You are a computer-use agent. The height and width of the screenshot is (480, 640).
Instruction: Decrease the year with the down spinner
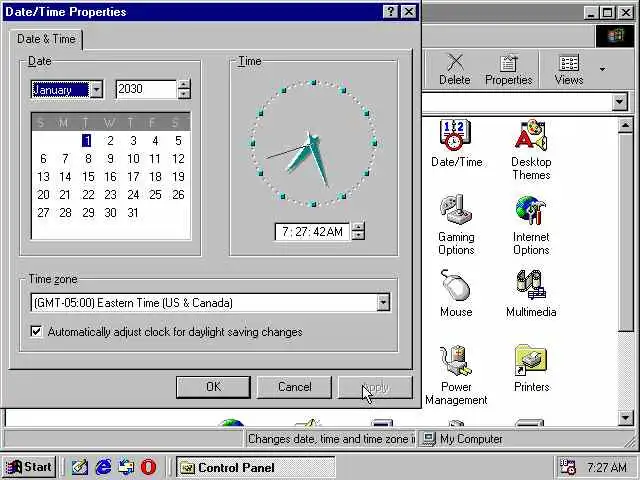pos(184,94)
